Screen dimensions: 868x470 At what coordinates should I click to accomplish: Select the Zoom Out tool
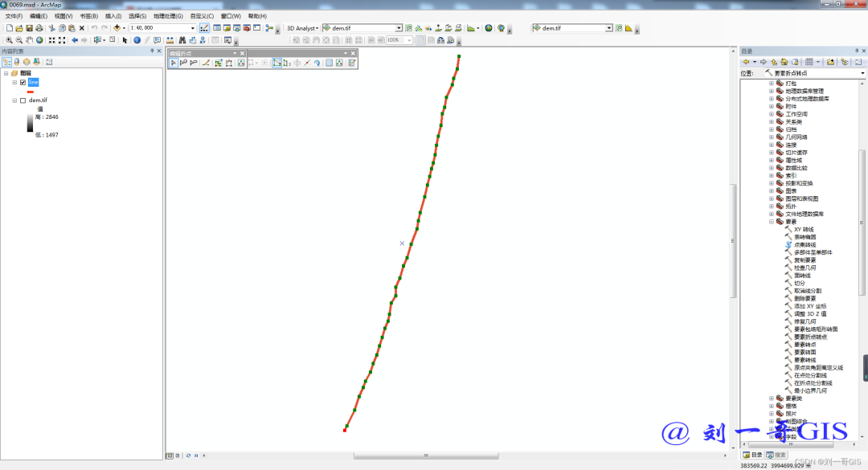[18, 40]
